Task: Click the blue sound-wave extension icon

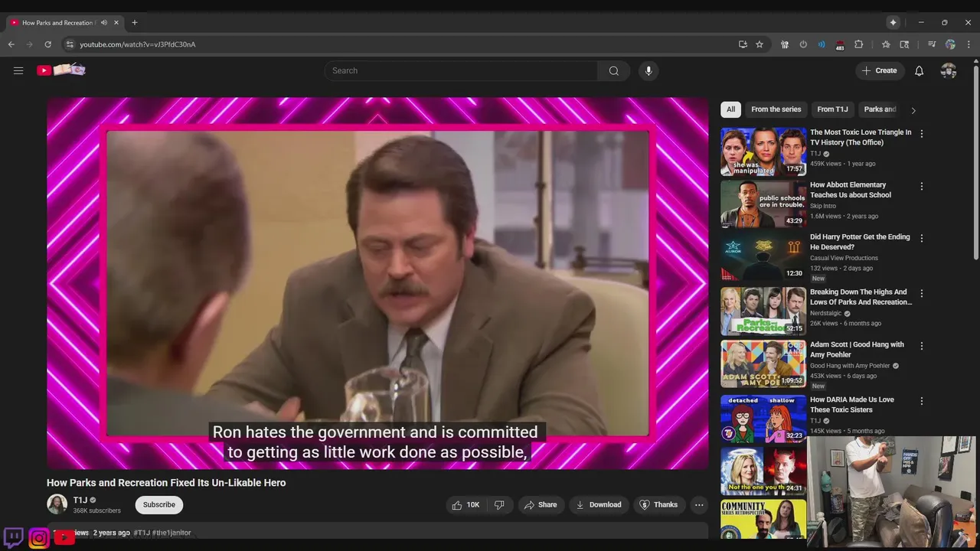Action: point(822,44)
